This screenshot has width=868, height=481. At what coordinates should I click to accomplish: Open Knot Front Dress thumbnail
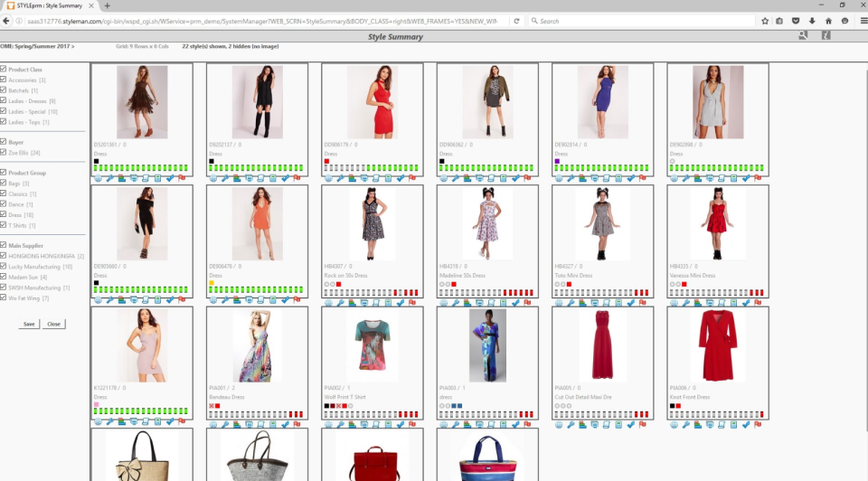718,345
